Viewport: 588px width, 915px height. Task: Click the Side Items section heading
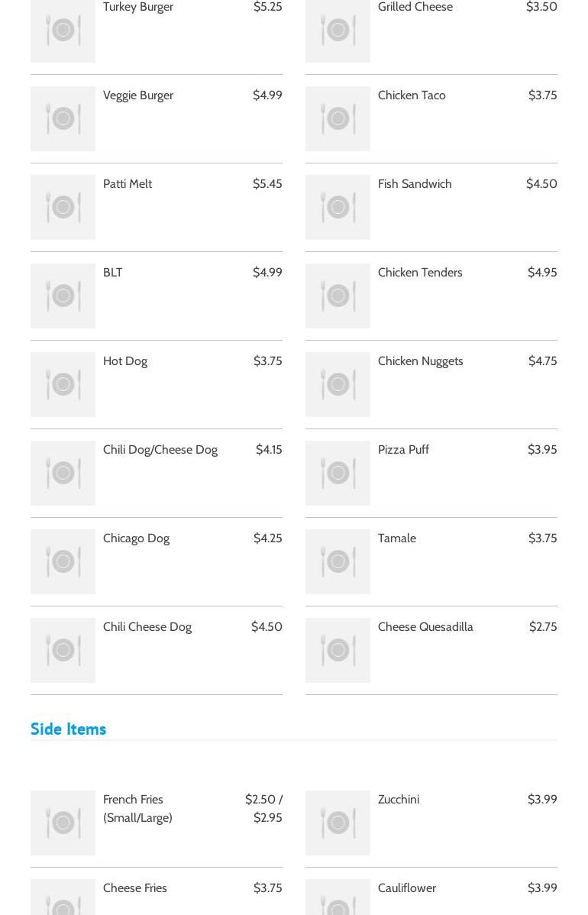[69, 729]
